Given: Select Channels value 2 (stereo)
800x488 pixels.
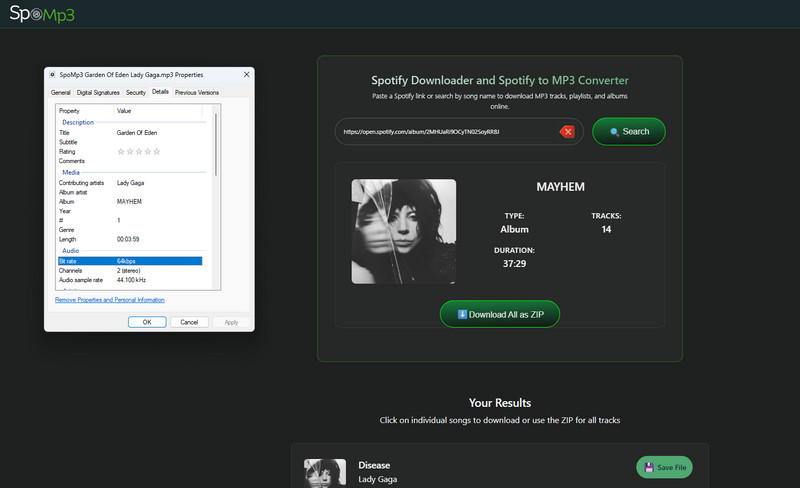Looking at the screenshot, I should [128, 271].
